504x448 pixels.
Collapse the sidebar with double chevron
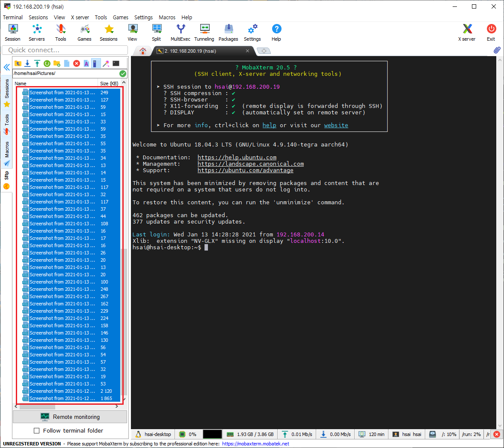6,67
